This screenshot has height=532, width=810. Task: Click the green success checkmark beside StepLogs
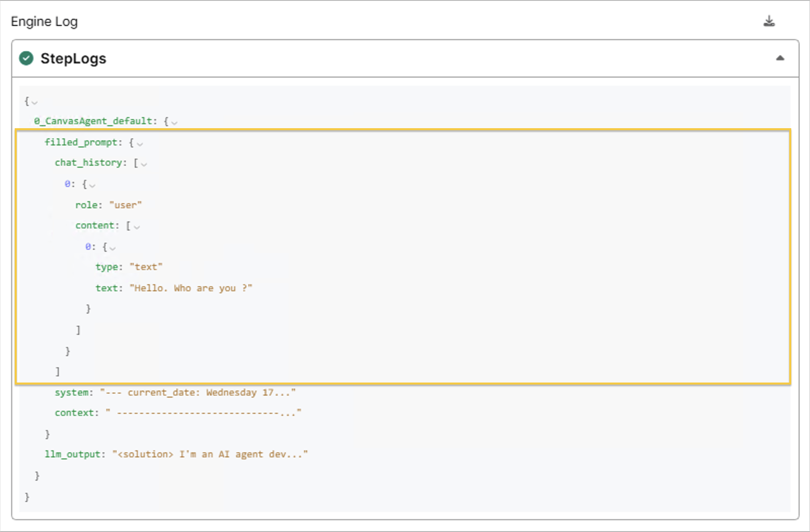(x=26, y=59)
